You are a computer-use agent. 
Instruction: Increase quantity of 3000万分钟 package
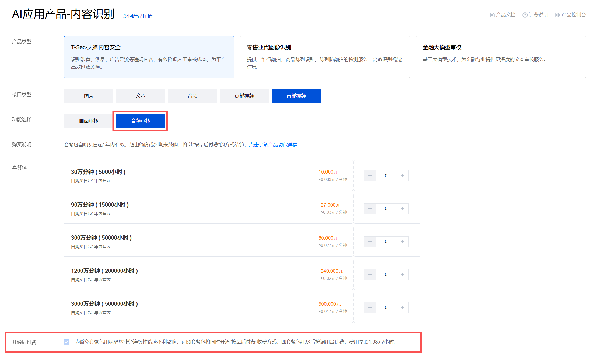[x=402, y=307]
